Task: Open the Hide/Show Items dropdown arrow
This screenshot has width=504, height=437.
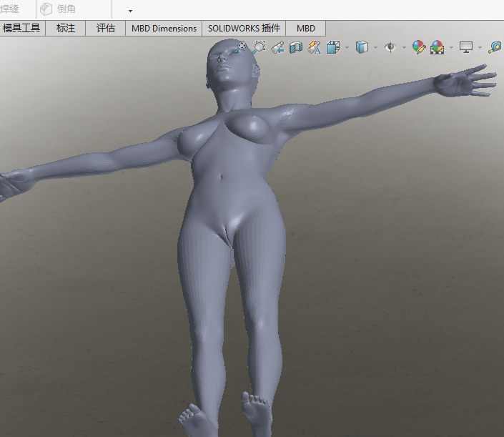Action: tap(404, 48)
